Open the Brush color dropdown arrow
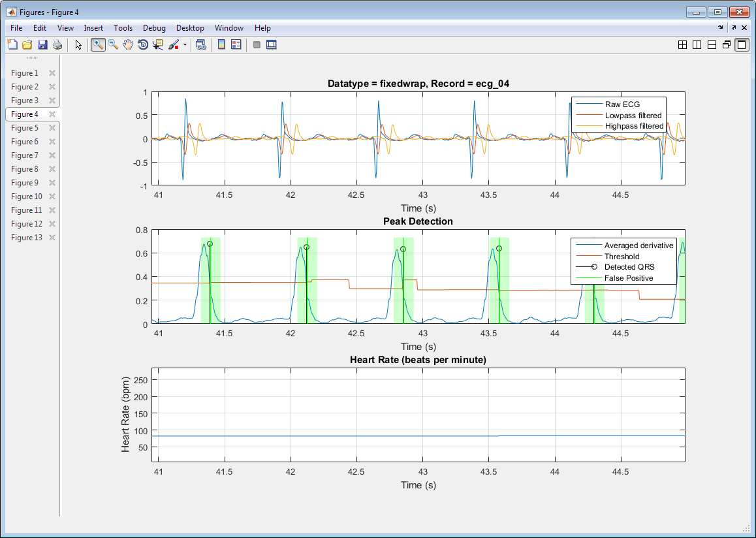The height and width of the screenshot is (538, 756). [185, 45]
